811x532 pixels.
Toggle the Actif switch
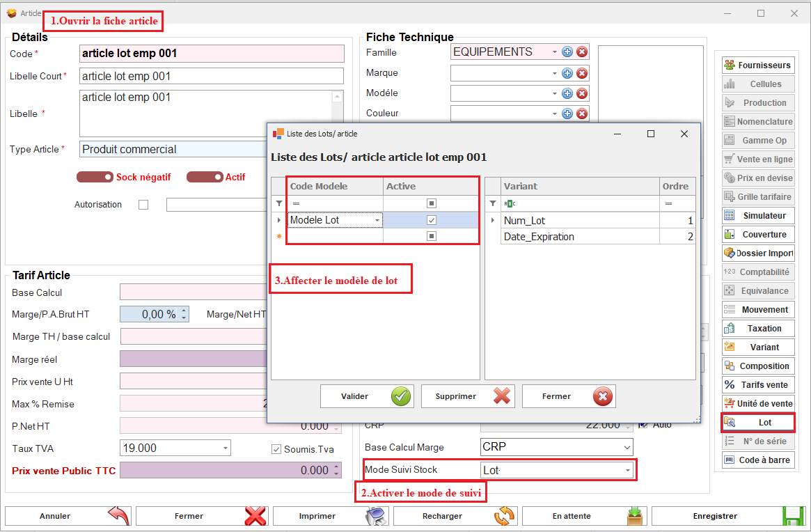[205, 177]
